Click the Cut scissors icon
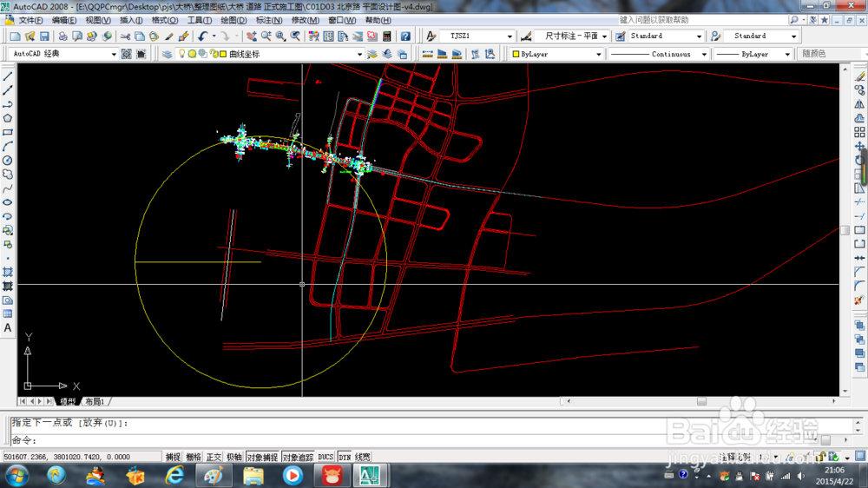The width and height of the screenshot is (868, 488). 125,36
